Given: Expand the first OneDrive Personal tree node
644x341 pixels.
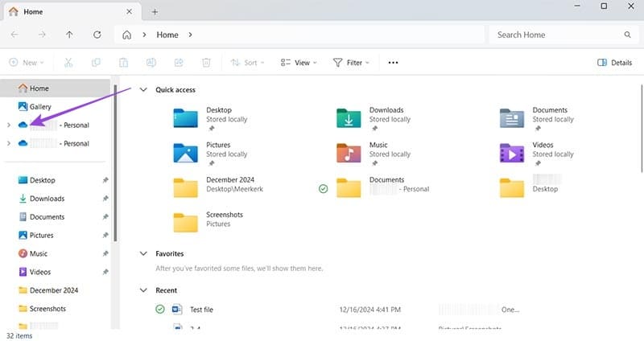Looking at the screenshot, I should click(8, 125).
